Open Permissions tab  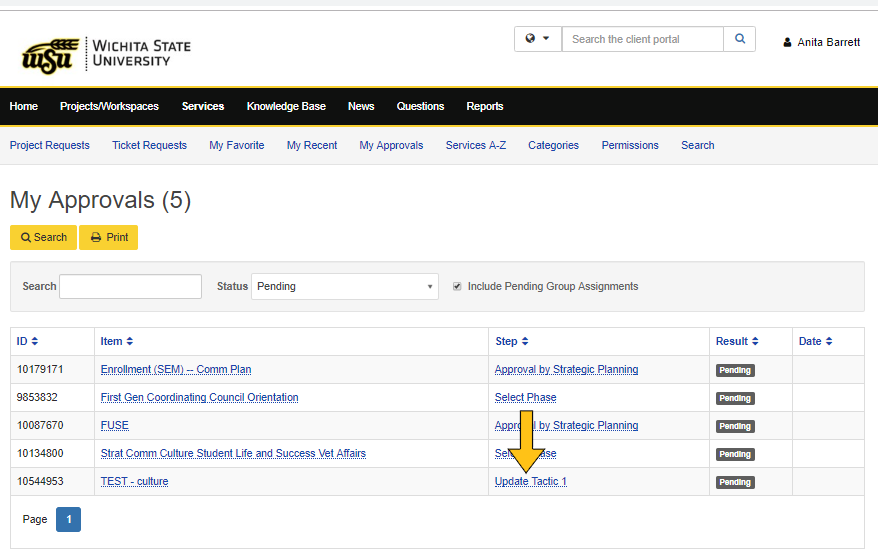(x=631, y=146)
